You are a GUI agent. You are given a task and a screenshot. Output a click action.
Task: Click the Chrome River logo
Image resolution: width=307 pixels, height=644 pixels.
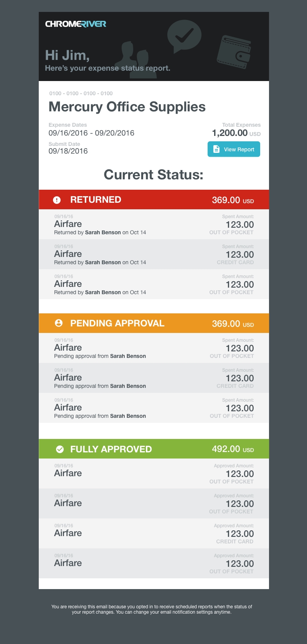point(76,24)
